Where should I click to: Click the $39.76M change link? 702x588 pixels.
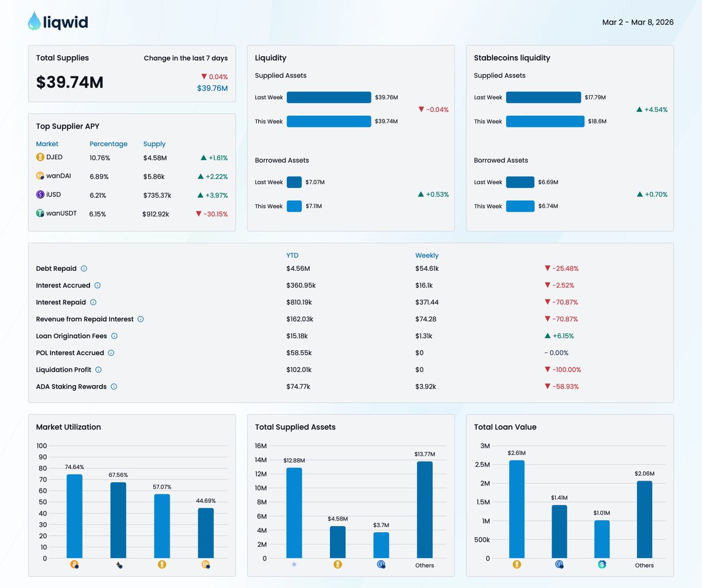pos(211,88)
